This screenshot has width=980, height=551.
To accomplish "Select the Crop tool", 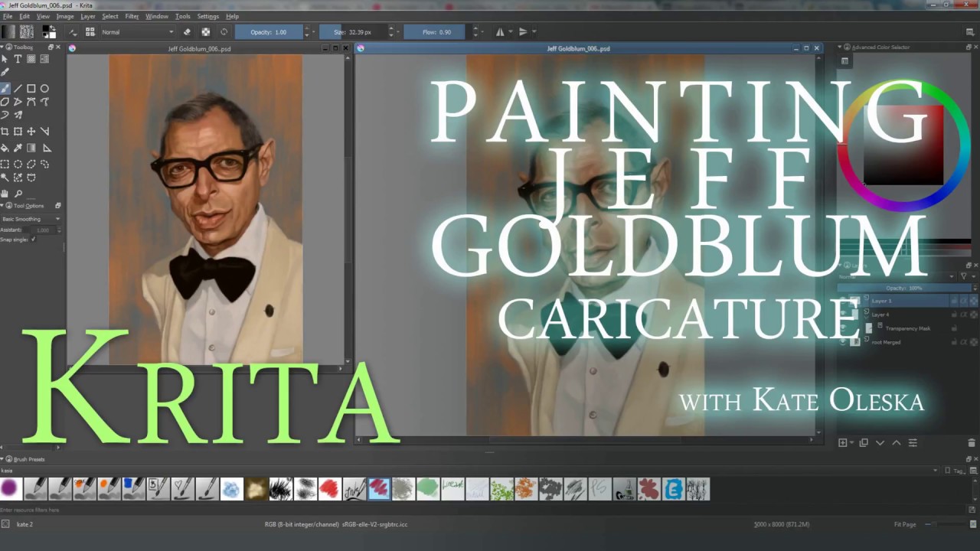I will click(5, 130).
